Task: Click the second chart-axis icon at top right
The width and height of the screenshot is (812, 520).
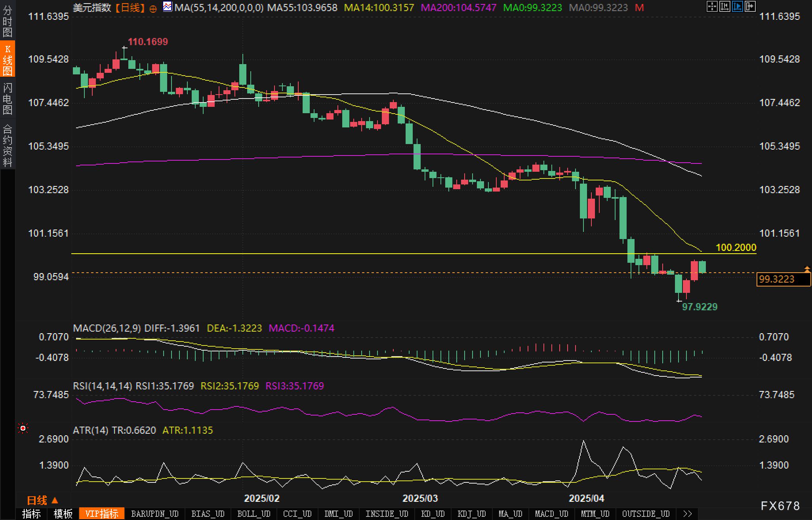Action: coord(724,7)
